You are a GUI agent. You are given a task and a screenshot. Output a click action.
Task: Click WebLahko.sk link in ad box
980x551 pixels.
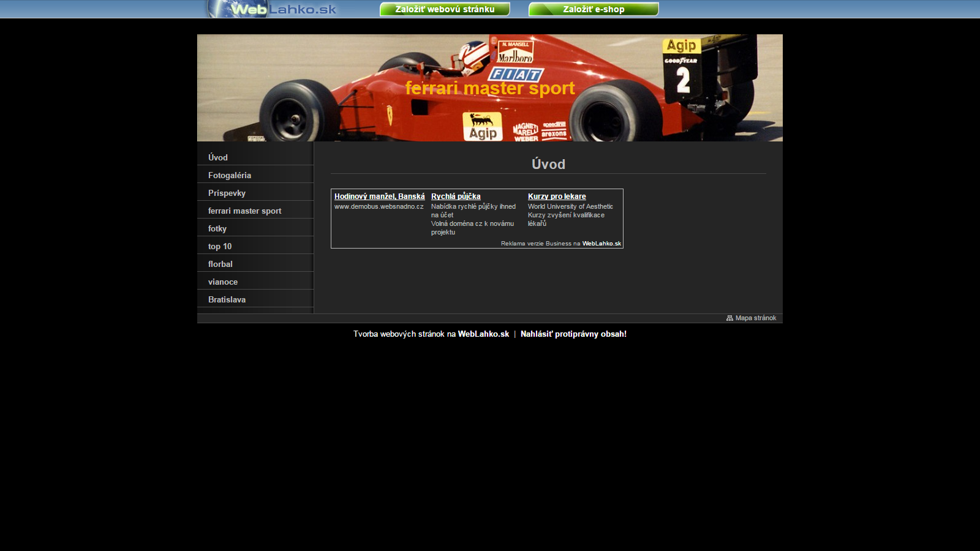click(601, 244)
